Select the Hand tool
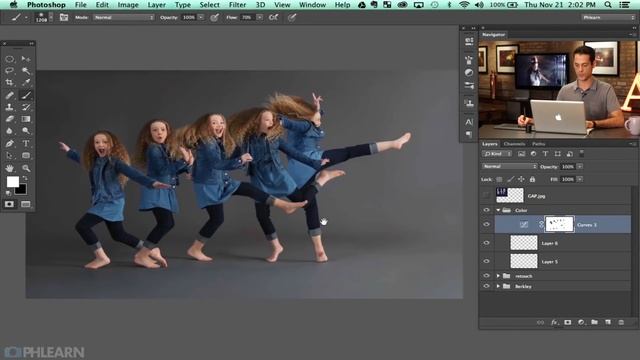Viewport: 640px width, 360px height. [x=9, y=168]
